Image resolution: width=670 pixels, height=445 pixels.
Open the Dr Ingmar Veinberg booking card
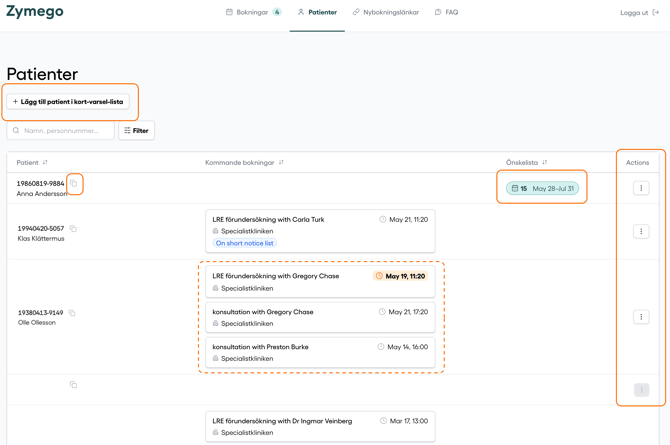320,427
